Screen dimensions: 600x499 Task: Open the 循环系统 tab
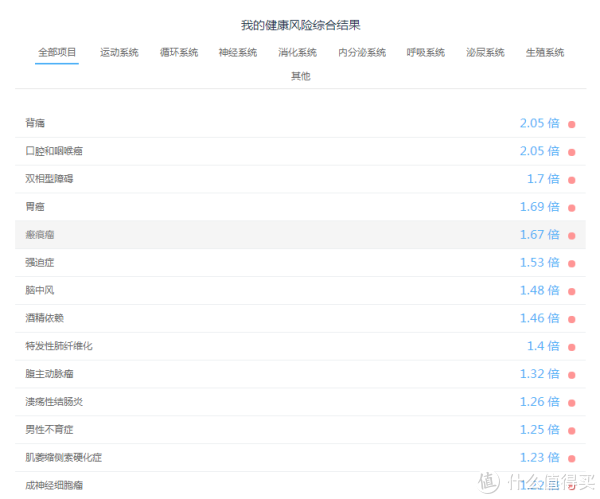tap(179, 52)
